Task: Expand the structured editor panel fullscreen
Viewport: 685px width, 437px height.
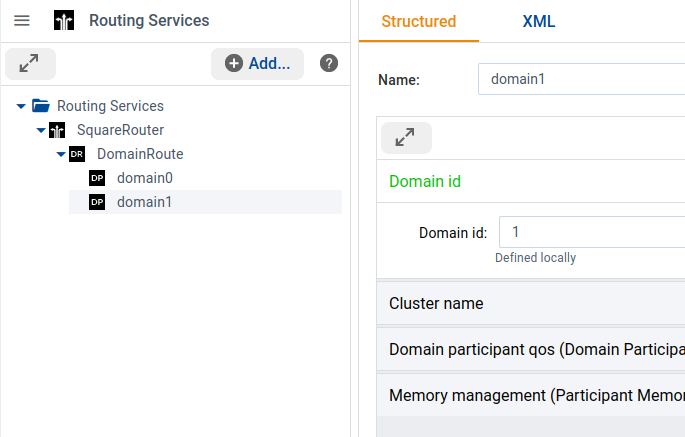Action: 405,138
